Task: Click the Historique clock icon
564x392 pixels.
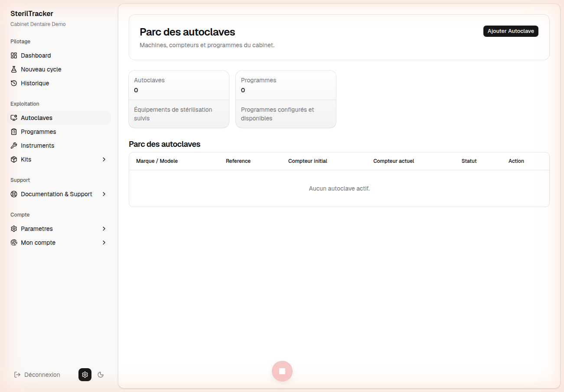Action: tap(14, 83)
